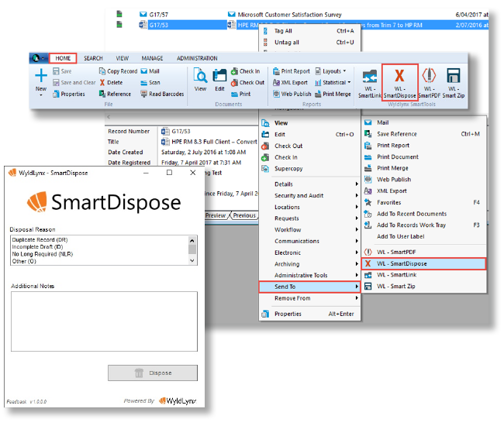Click the View document magnifier icon
Image resolution: width=504 pixels, height=426 pixels.
coord(200,76)
